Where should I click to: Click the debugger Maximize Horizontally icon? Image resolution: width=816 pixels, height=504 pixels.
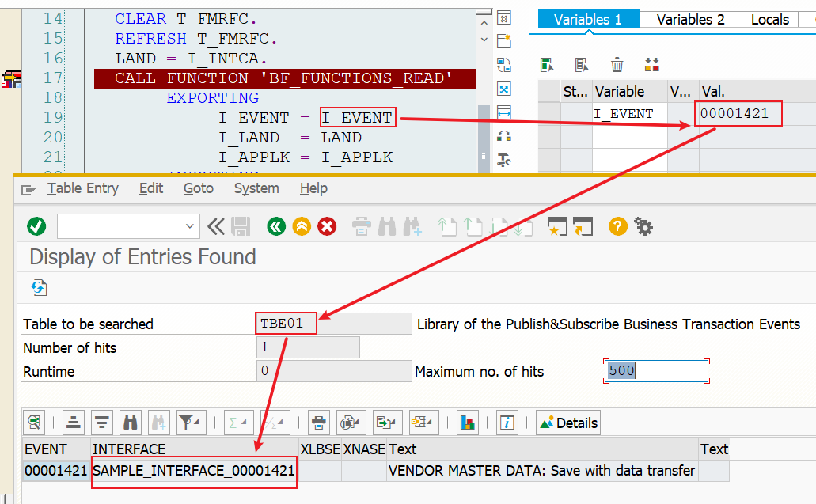click(503, 112)
